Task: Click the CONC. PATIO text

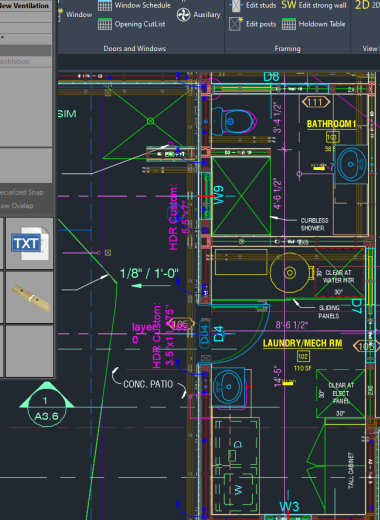Action: coord(148,384)
